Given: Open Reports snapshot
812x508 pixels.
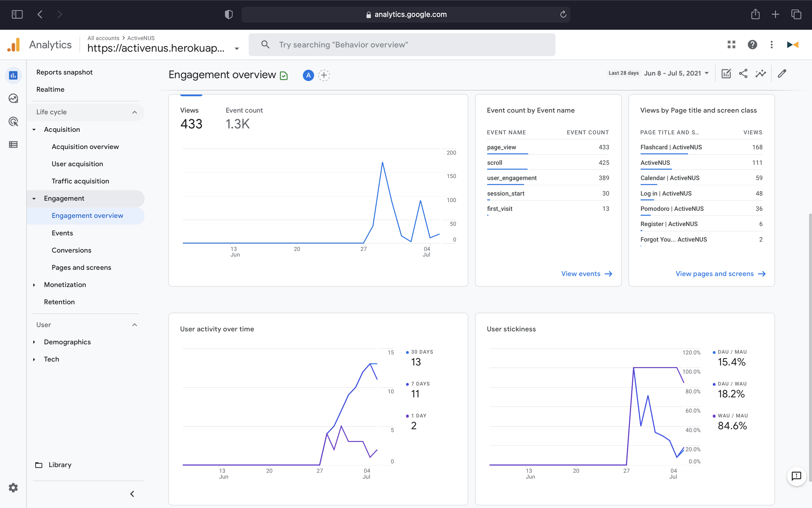Looking at the screenshot, I should 64,72.
